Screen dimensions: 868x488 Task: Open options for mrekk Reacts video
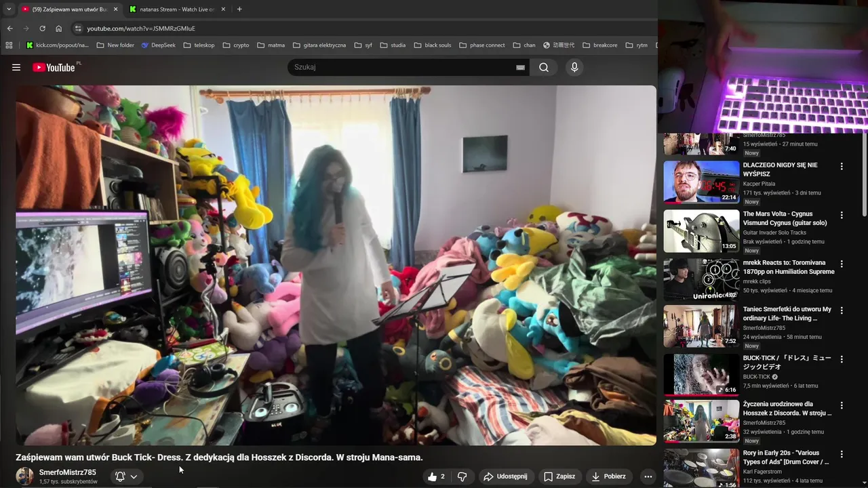[842, 264]
